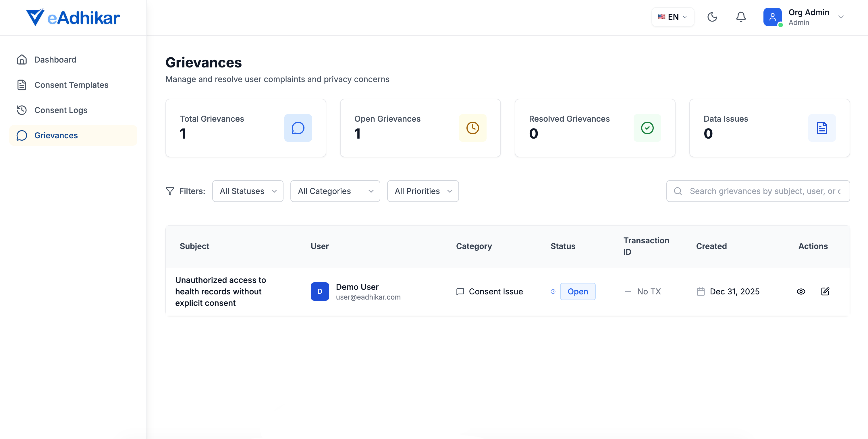Navigate to Consent Logs
This screenshot has height=439, width=868.
[61, 110]
